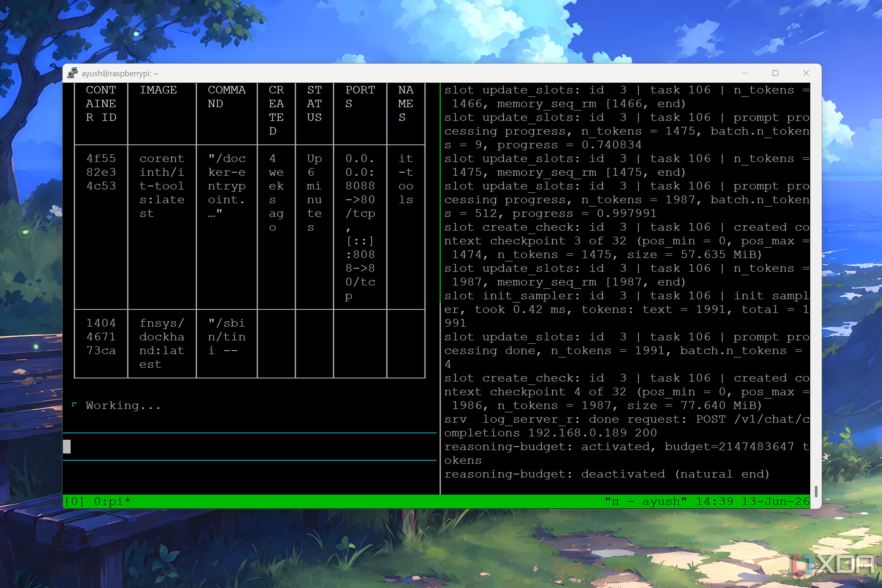Click the 'NAMES' column header
Image resolution: width=882 pixels, height=588 pixels.
(x=406, y=104)
